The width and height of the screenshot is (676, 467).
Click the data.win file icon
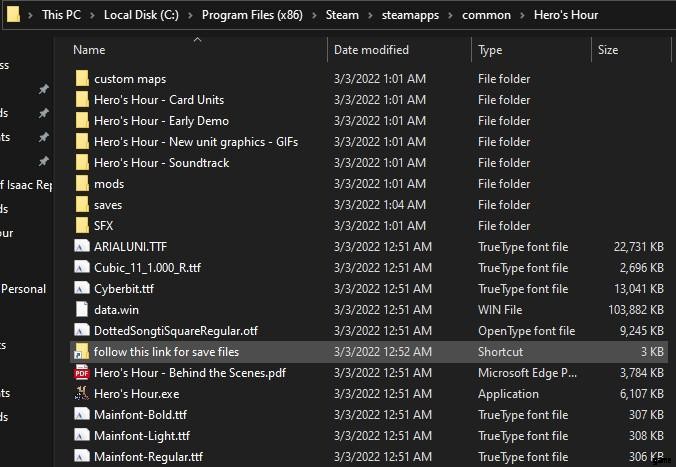[82, 310]
